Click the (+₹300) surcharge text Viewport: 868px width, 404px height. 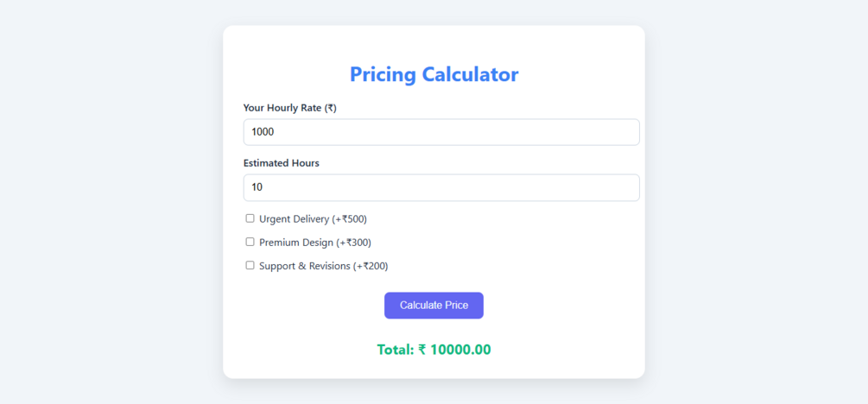[353, 243]
